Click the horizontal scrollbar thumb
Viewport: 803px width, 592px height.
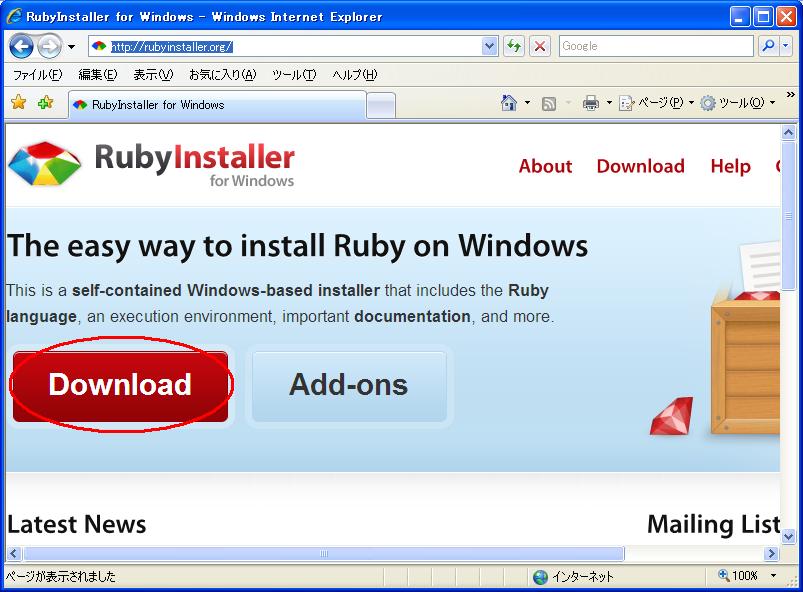(x=324, y=554)
